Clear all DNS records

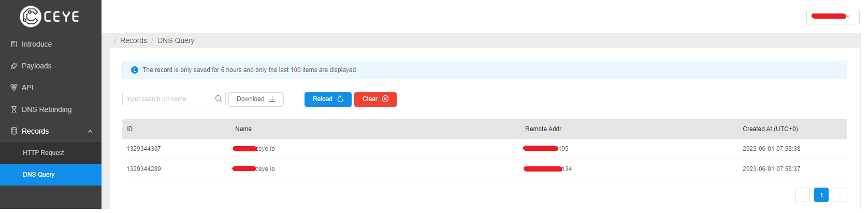coord(375,99)
